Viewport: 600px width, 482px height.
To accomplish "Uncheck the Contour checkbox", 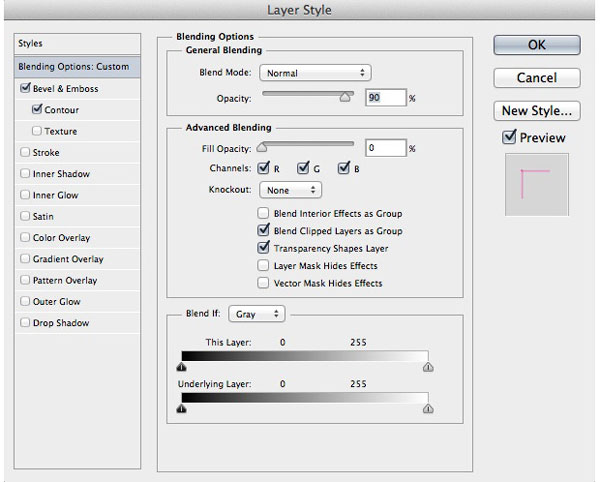I will click(37, 109).
